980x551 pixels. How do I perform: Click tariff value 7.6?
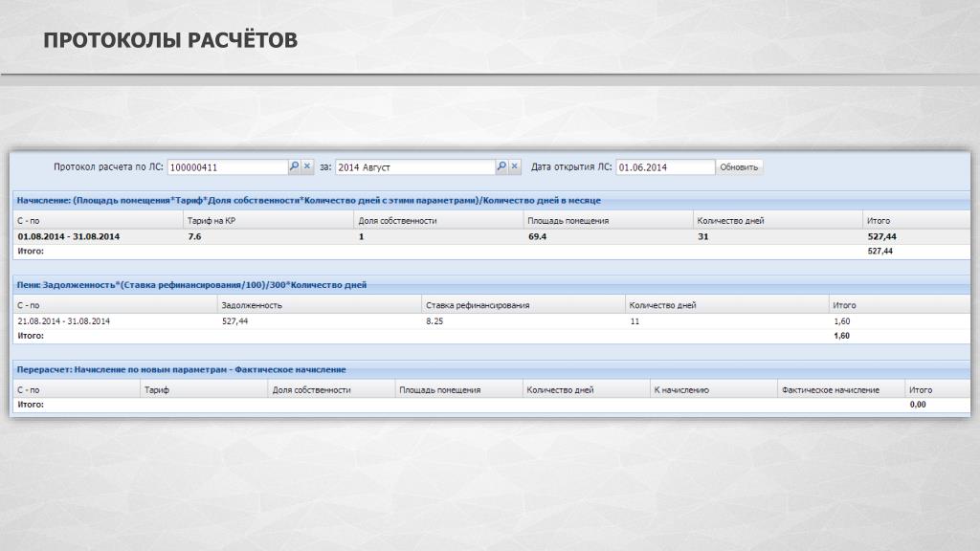pyautogui.click(x=194, y=237)
